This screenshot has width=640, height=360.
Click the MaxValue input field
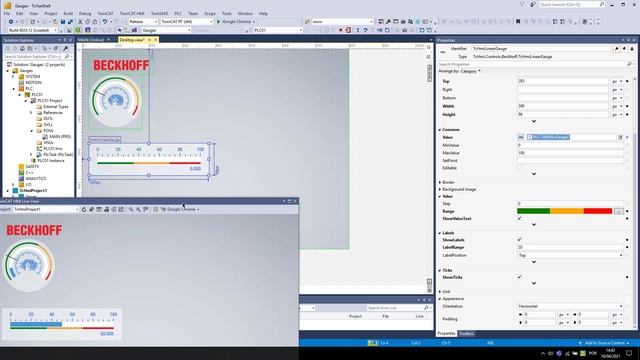click(x=570, y=153)
